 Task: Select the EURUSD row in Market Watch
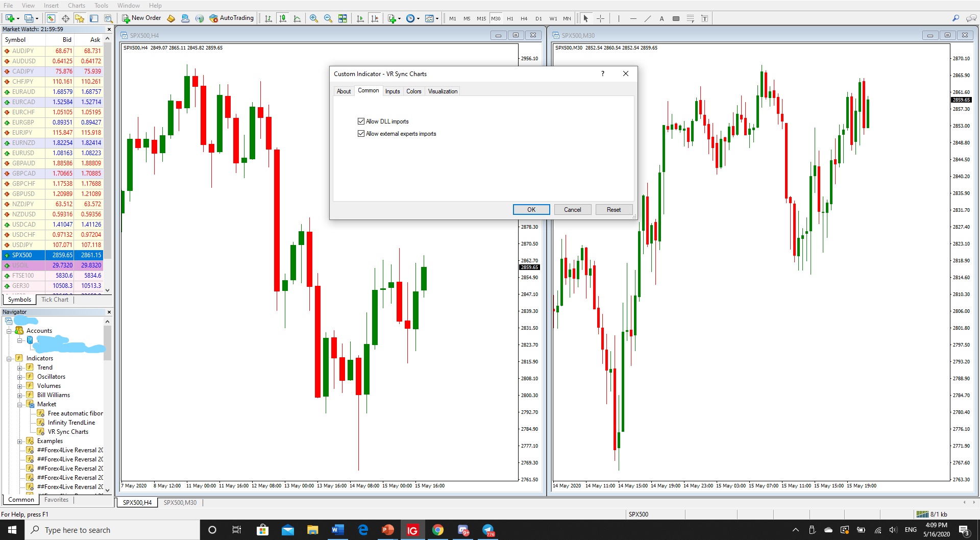pyautogui.click(x=53, y=153)
